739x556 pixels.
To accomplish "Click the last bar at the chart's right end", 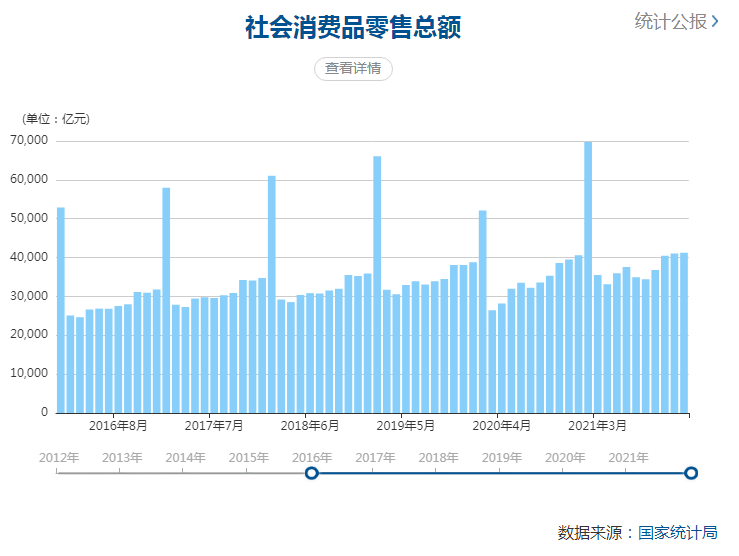I will [684, 333].
